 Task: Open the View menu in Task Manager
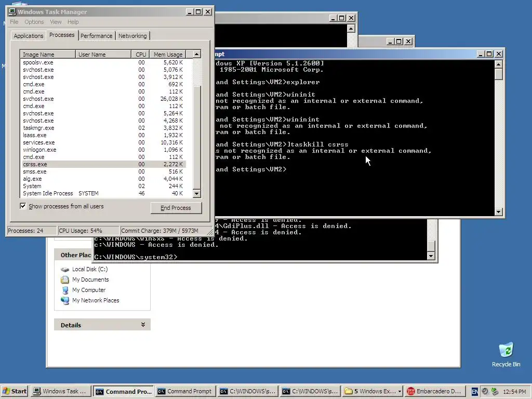click(x=56, y=22)
